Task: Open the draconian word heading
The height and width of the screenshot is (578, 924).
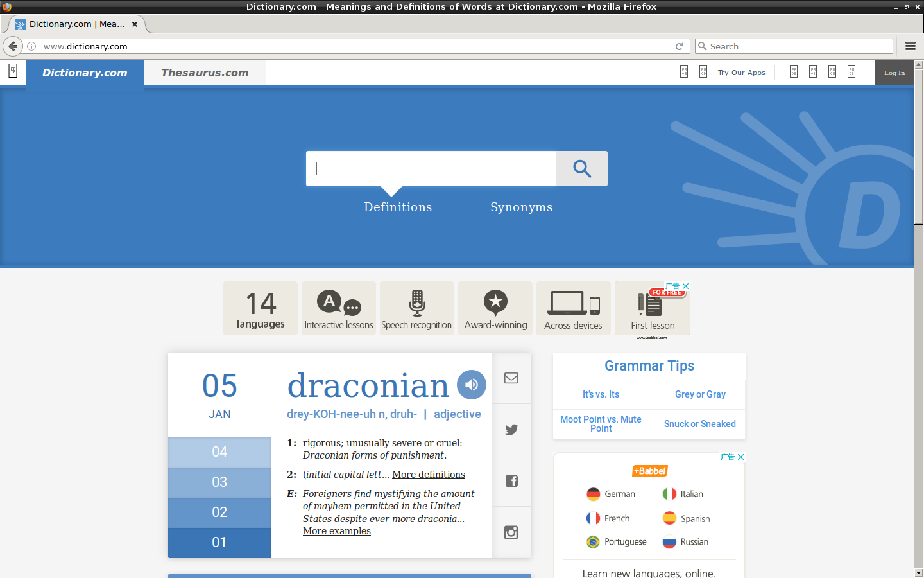Action: tap(368, 385)
